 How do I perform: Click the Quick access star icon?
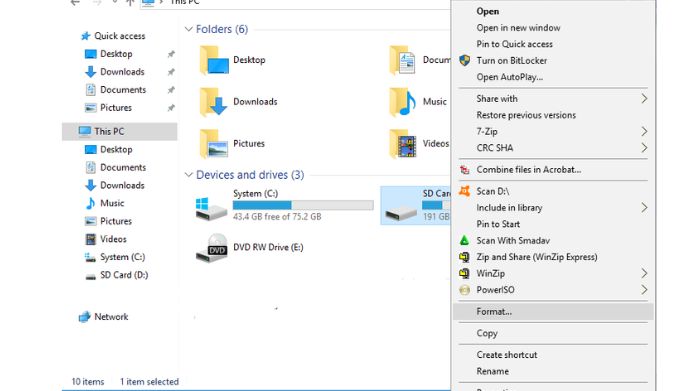pyautogui.click(x=85, y=36)
